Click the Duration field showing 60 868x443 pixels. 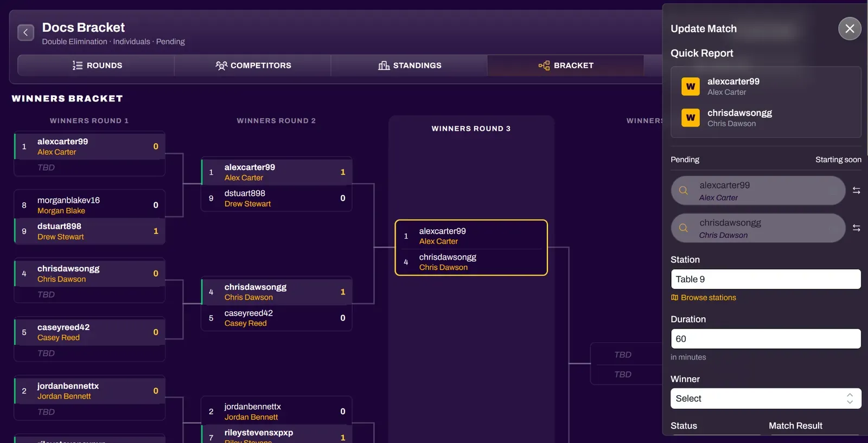(765, 339)
